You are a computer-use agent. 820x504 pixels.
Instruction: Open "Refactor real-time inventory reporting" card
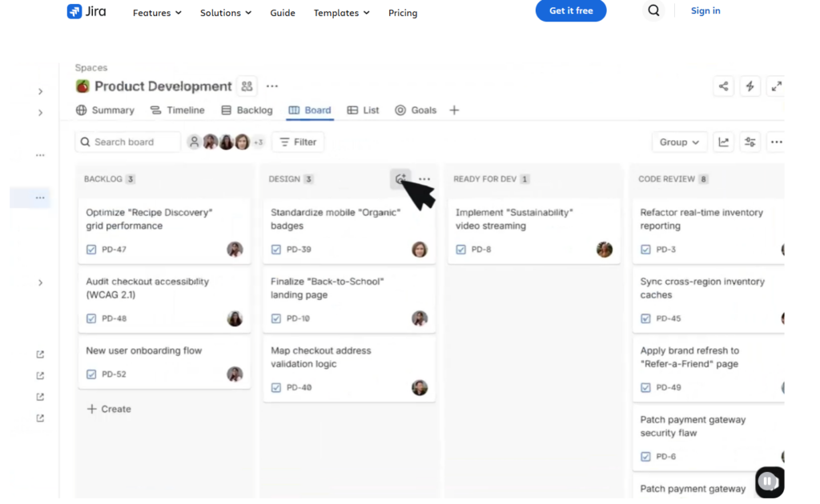pos(709,230)
